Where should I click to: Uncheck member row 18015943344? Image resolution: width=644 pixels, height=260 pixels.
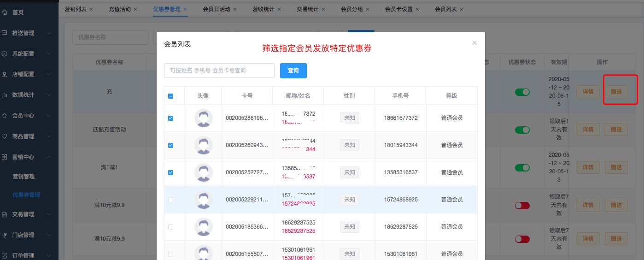pos(170,145)
